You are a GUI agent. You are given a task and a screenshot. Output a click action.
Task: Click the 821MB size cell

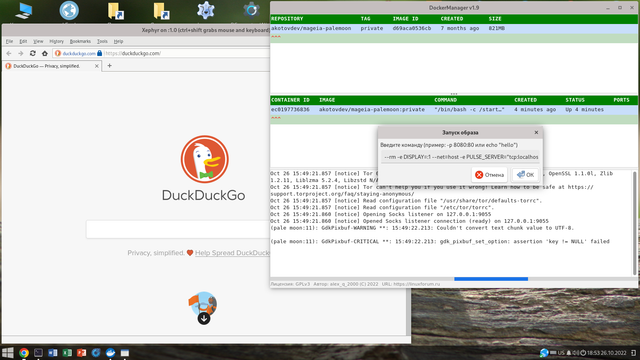pyautogui.click(x=497, y=29)
